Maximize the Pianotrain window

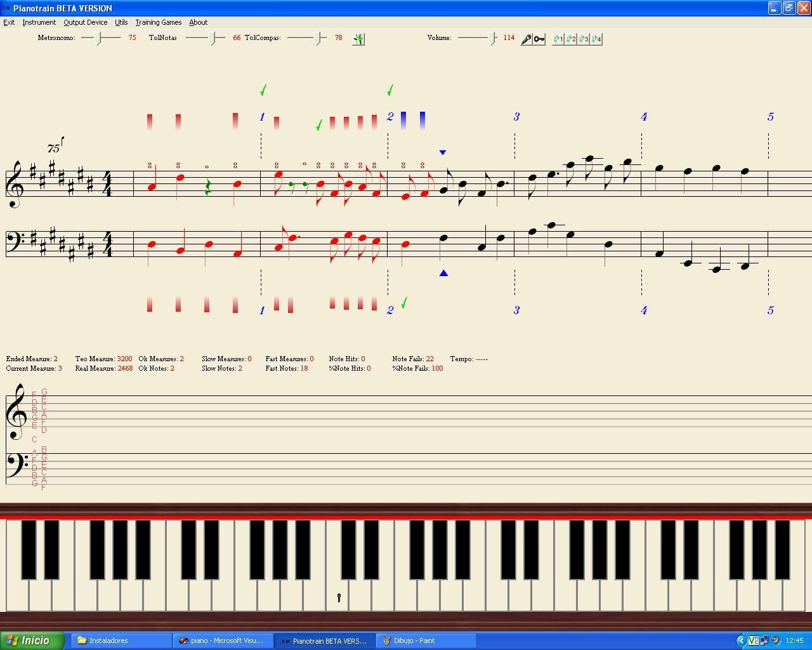pyautogui.click(x=789, y=8)
